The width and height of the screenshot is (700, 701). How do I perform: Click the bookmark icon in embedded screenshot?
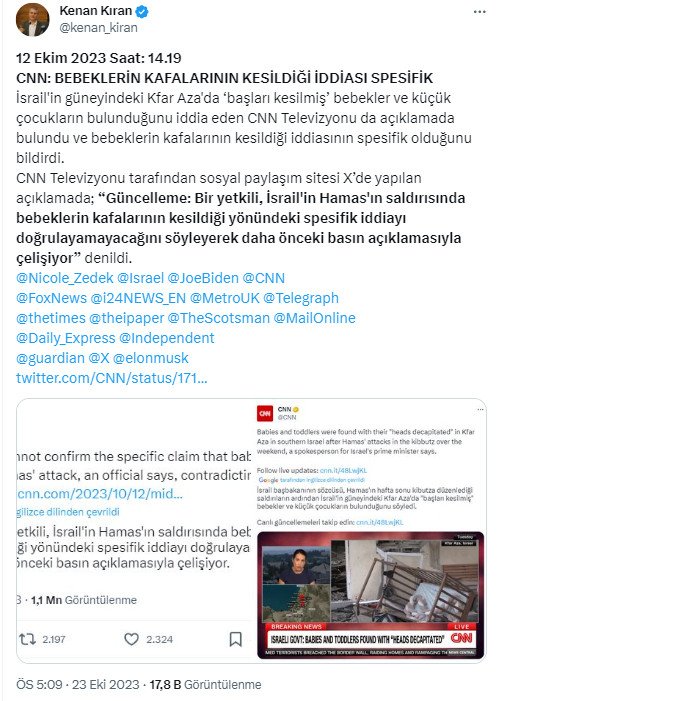point(236,639)
